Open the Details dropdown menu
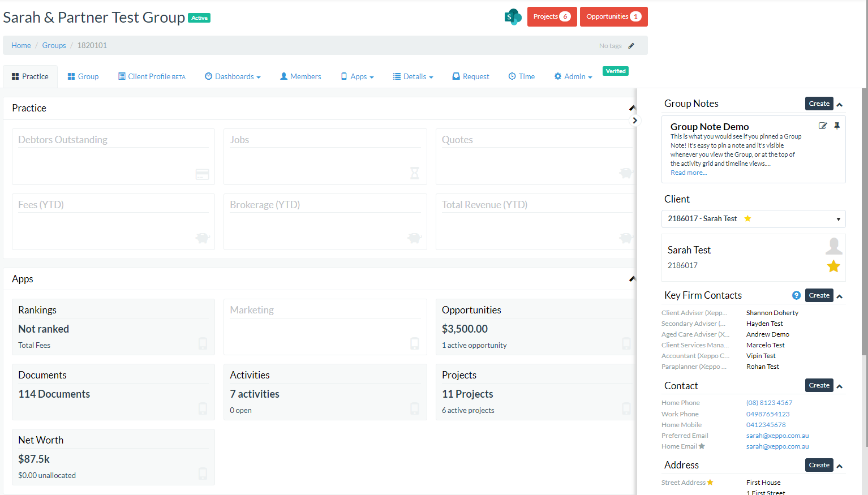 413,76
